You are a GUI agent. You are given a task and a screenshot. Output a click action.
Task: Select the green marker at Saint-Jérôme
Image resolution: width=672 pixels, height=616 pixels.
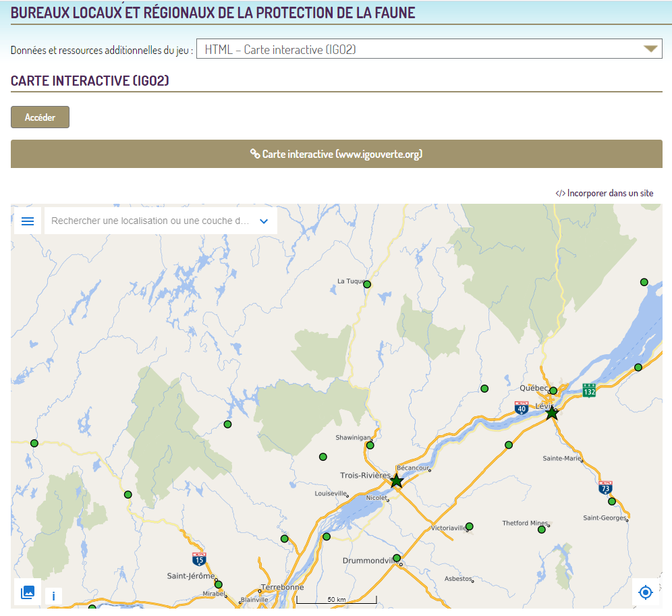click(x=219, y=584)
